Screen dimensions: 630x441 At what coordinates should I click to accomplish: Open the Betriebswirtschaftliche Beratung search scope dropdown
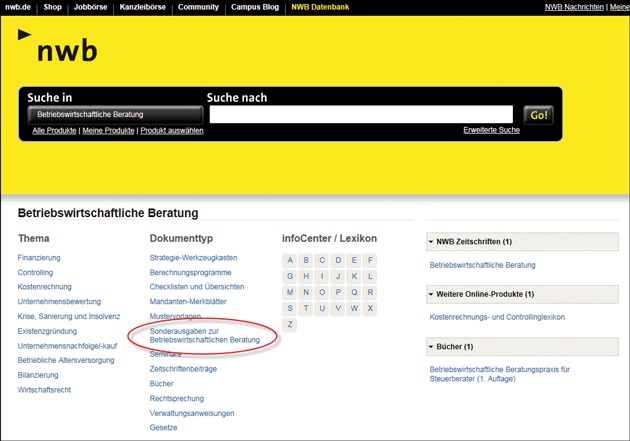point(114,115)
